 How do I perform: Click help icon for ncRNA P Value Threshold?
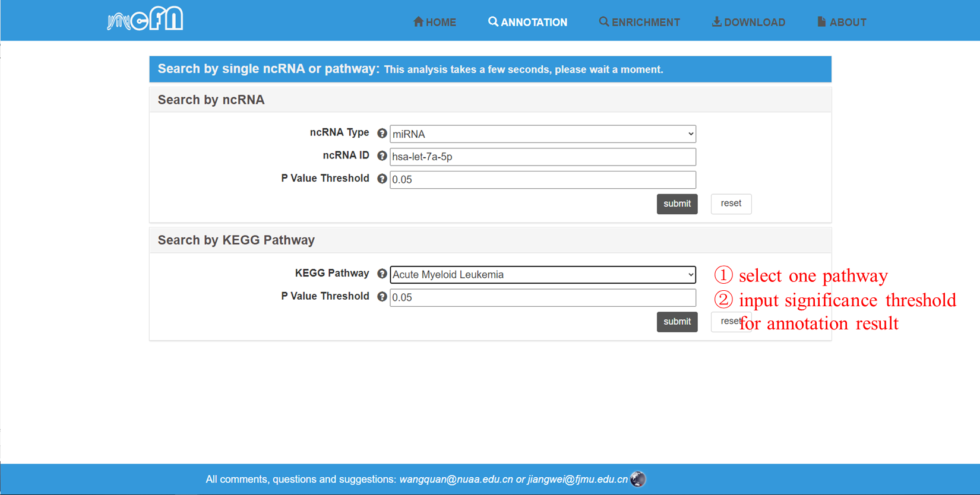coord(382,179)
